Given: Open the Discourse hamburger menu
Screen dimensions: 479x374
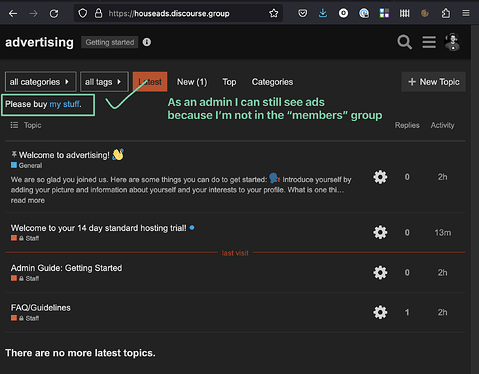Looking at the screenshot, I should (x=429, y=42).
